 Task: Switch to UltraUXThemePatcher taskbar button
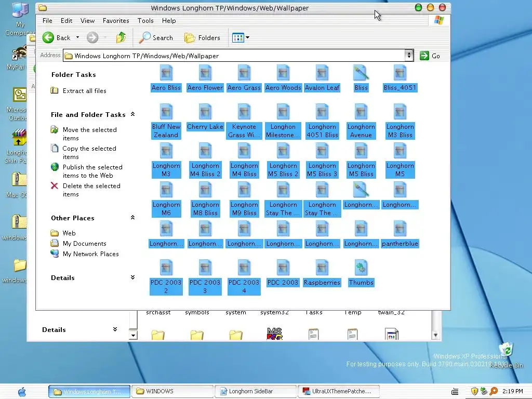(339, 391)
